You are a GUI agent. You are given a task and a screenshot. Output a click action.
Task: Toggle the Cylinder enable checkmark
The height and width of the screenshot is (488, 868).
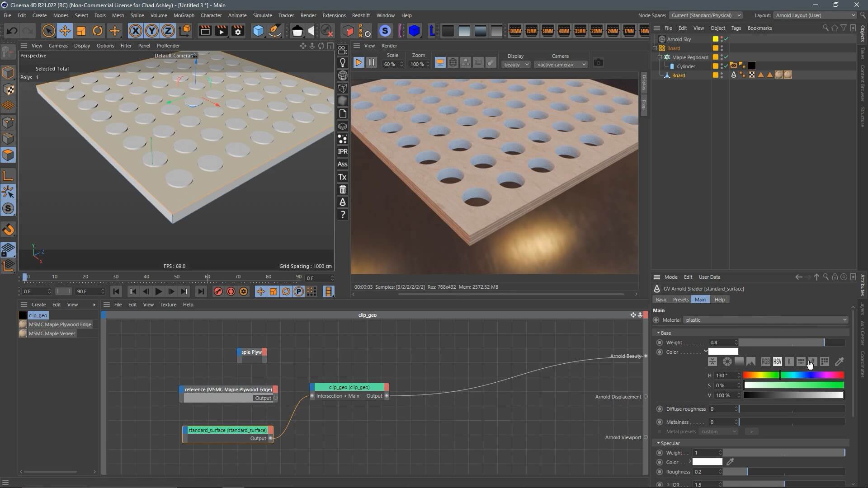tap(726, 66)
